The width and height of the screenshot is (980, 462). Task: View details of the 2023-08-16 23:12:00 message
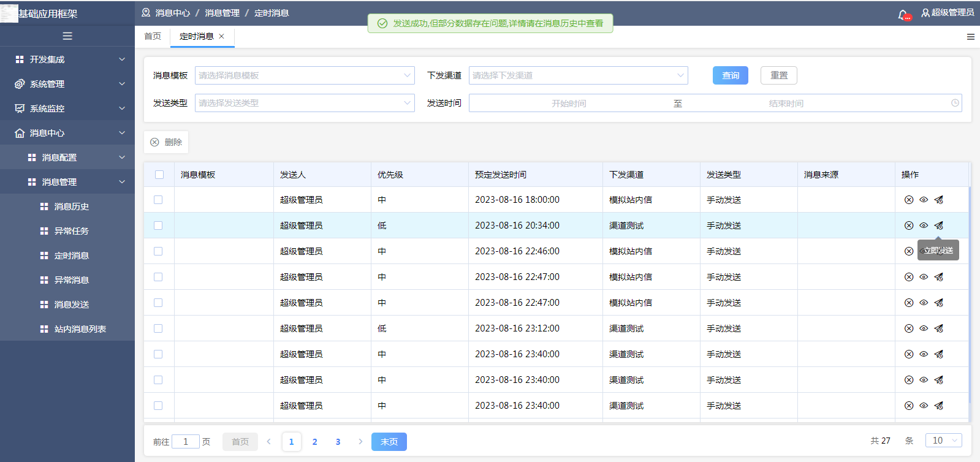(924, 328)
